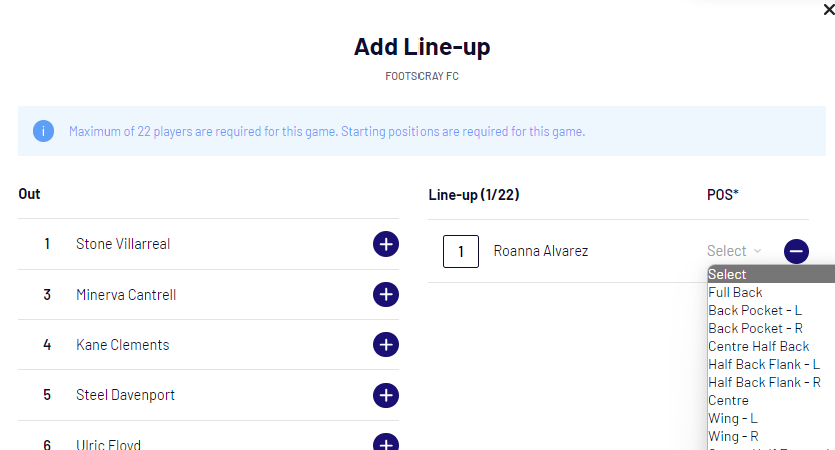Viewport: 835px width, 450px height.
Task: Choose Half Back Flank - L
Action: click(764, 364)
